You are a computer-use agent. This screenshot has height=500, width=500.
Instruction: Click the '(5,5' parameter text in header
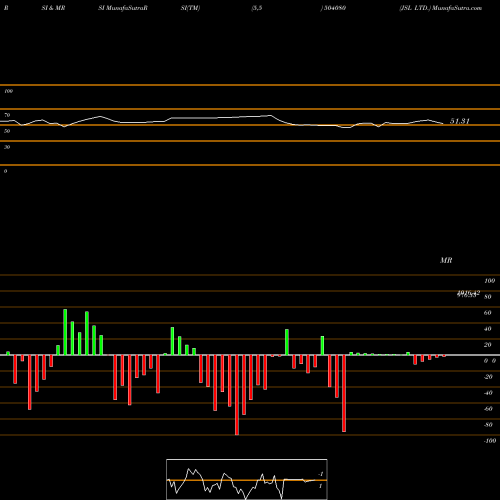click(x=257, y=8)
